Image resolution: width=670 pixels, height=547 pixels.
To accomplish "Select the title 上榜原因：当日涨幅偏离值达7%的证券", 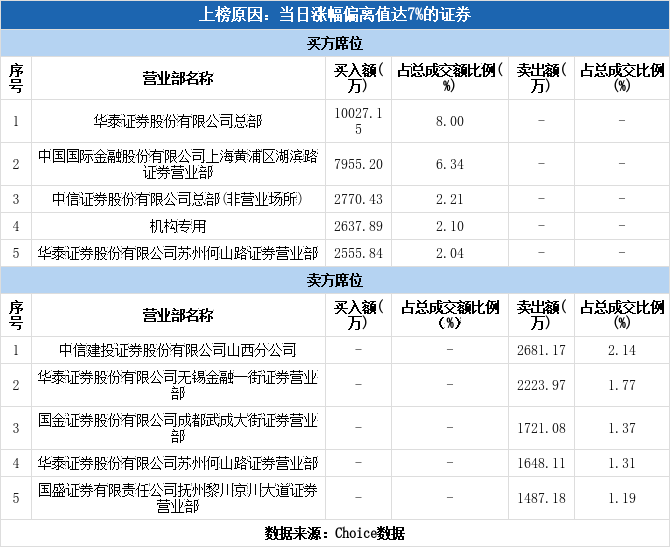I will coord(335,15).
